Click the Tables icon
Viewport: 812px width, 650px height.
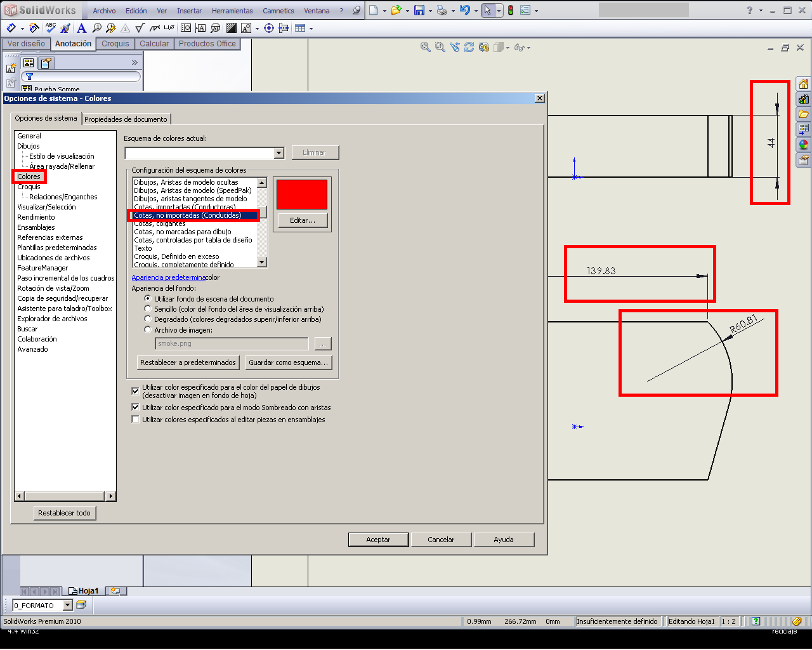(300, 28)
